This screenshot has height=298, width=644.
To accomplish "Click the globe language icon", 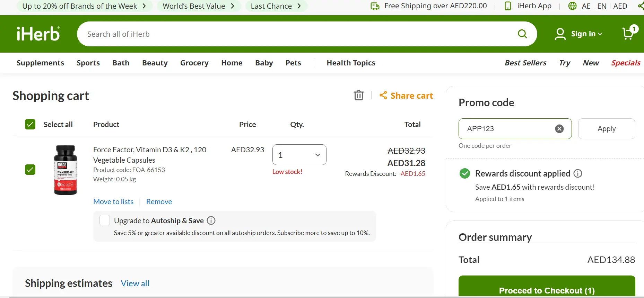I will (573, 6).
